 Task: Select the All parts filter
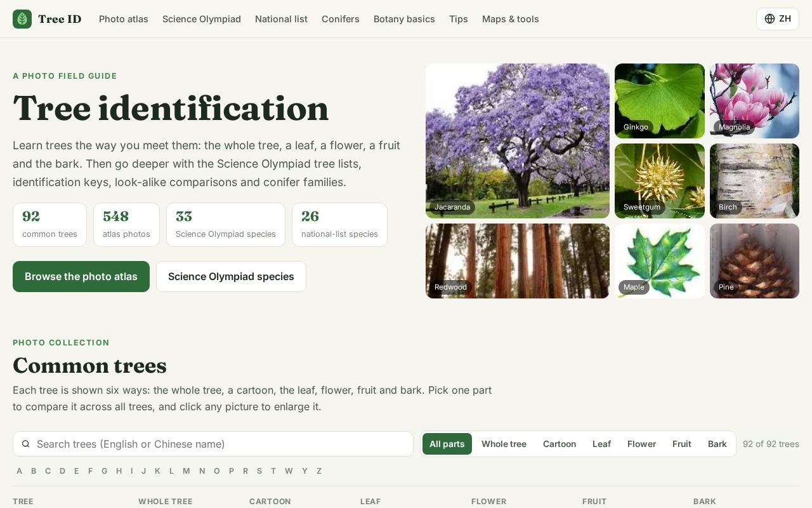pyautogui.click(x=447, y=444)
